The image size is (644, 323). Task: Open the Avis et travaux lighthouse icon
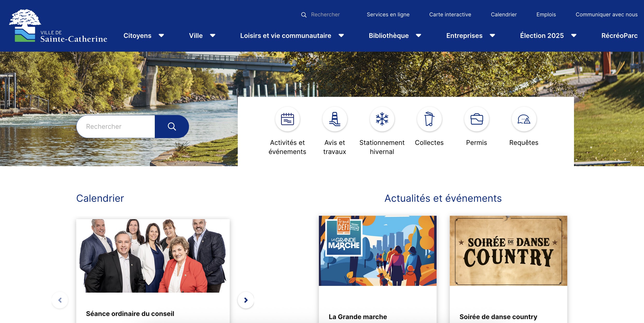click(x=334, y=119)
